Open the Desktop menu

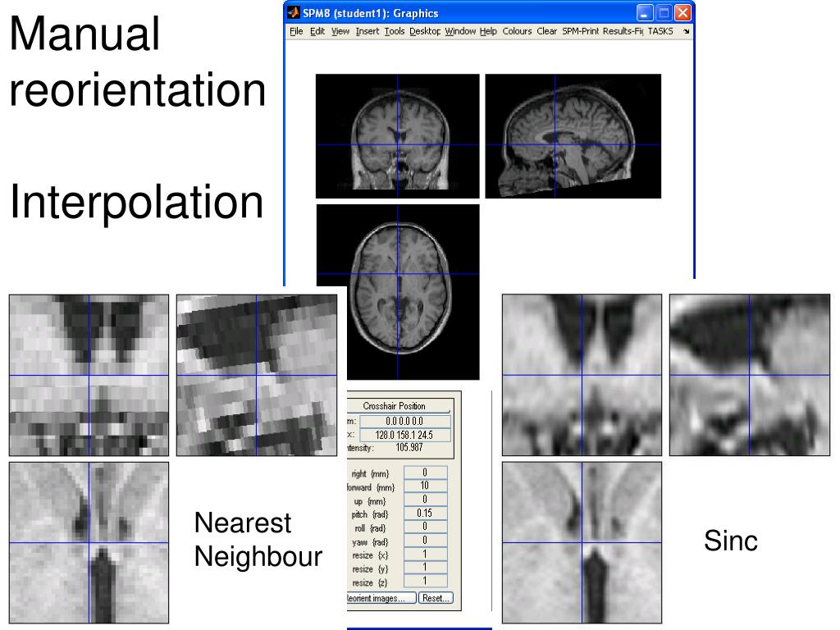tap(425, 31)
